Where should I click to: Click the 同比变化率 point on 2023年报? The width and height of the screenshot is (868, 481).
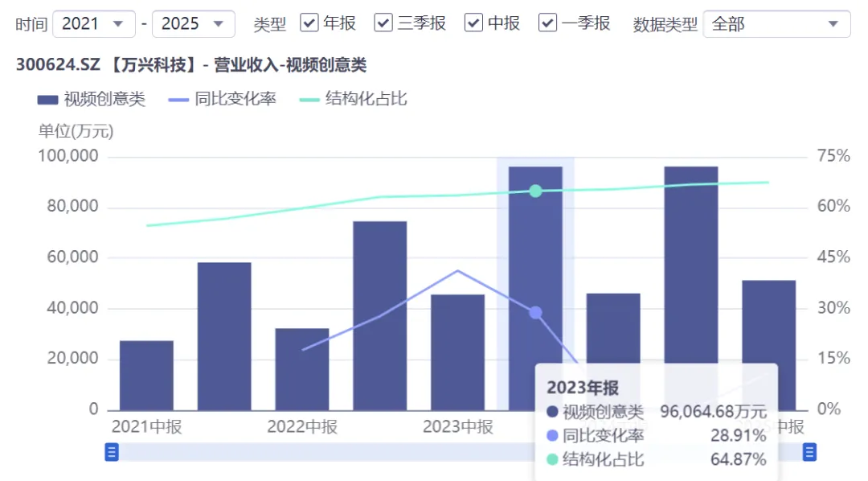[535, 313]
